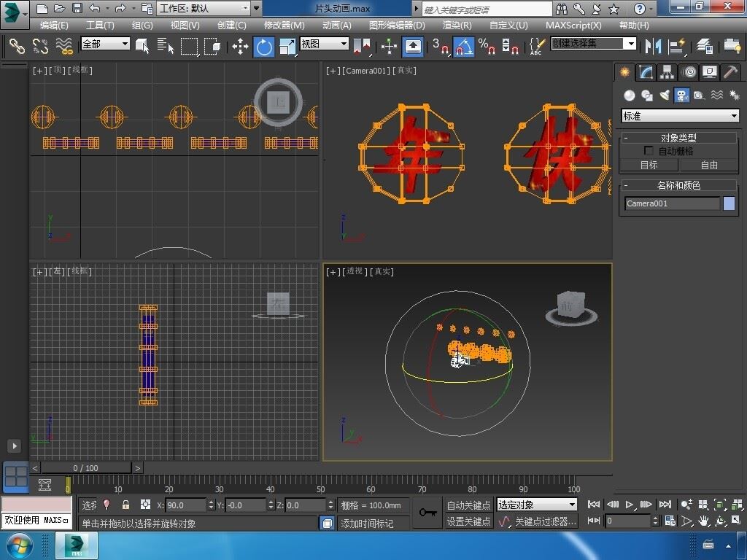Toggle the Angle Snap button
747x560 pixels.
(x=463, y=47)
